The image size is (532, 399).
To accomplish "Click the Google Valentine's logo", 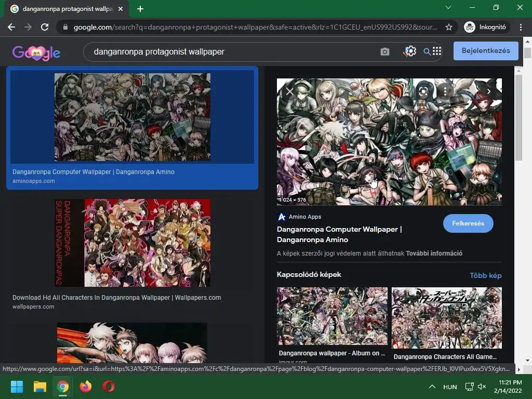I will [x=36, y=52].
